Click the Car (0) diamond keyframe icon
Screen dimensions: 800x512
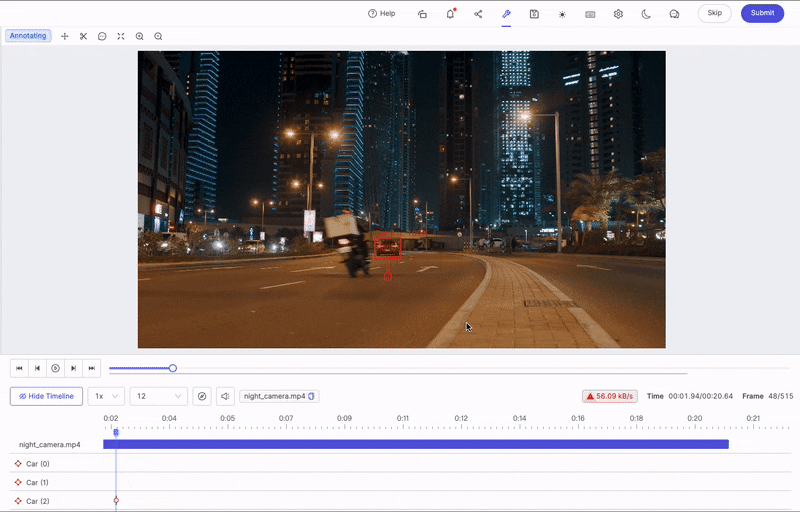click(x=18, y=464)
